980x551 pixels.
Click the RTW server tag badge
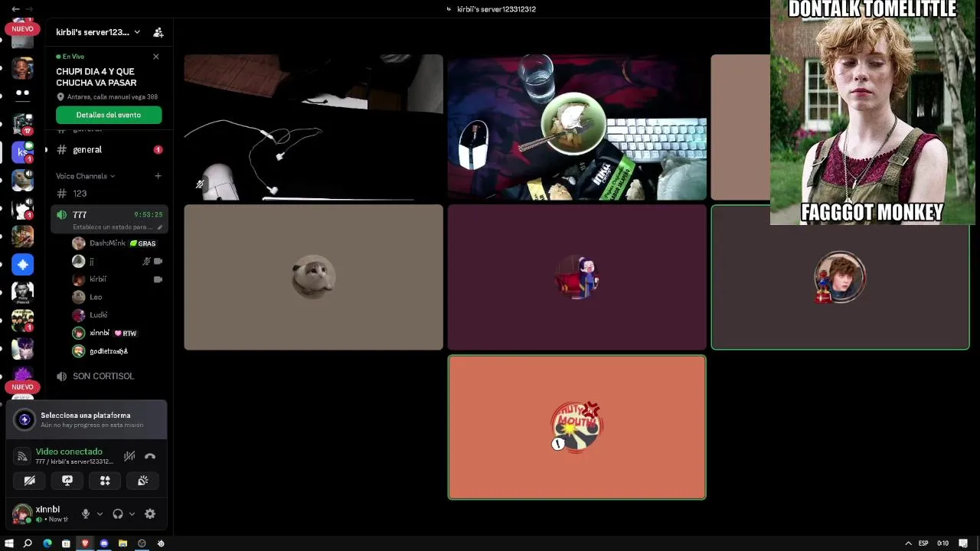pos(126,333)
